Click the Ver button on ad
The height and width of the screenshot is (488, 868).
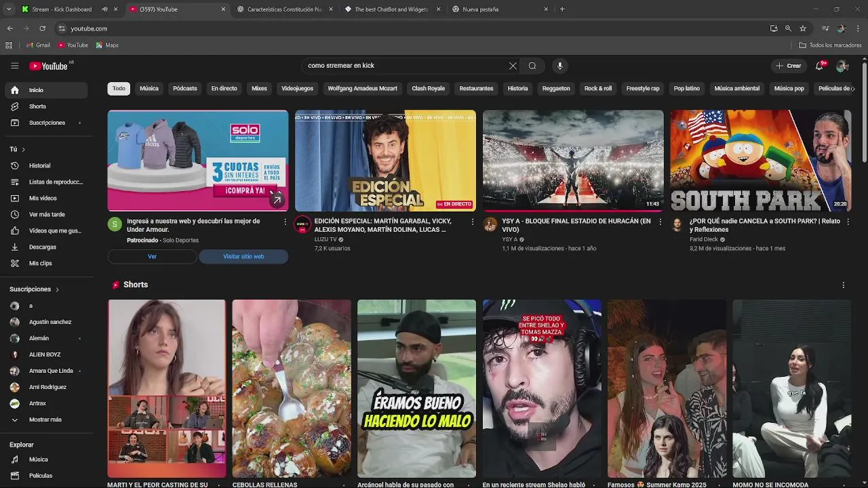click(153, 257)
